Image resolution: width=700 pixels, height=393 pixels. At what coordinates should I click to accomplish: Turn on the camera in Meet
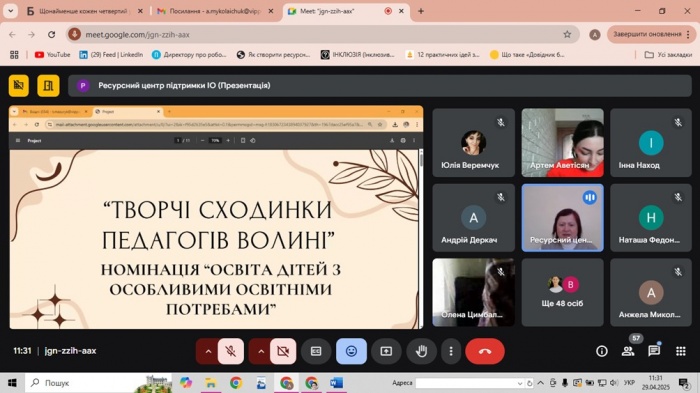[x=283, y=351]
